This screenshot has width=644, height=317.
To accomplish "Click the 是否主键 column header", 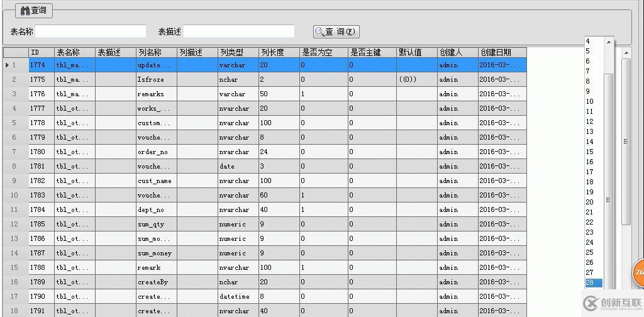I will click(372, 53).
